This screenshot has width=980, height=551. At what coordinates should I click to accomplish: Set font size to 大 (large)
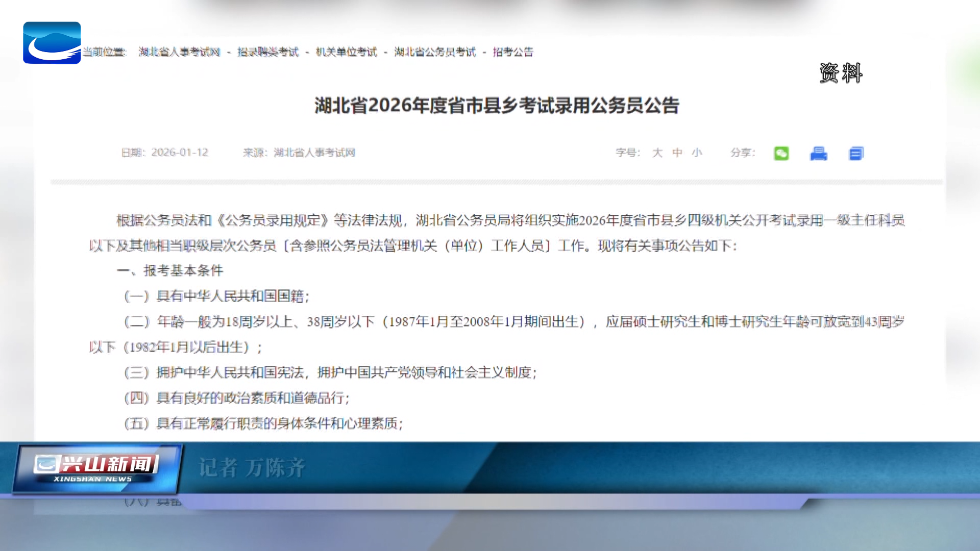click(657, 153)
